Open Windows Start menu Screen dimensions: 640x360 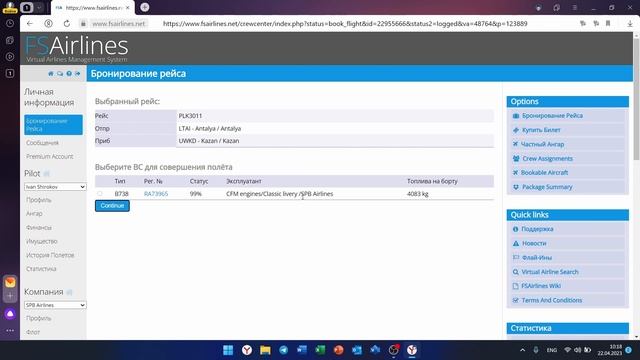point(228,350)
